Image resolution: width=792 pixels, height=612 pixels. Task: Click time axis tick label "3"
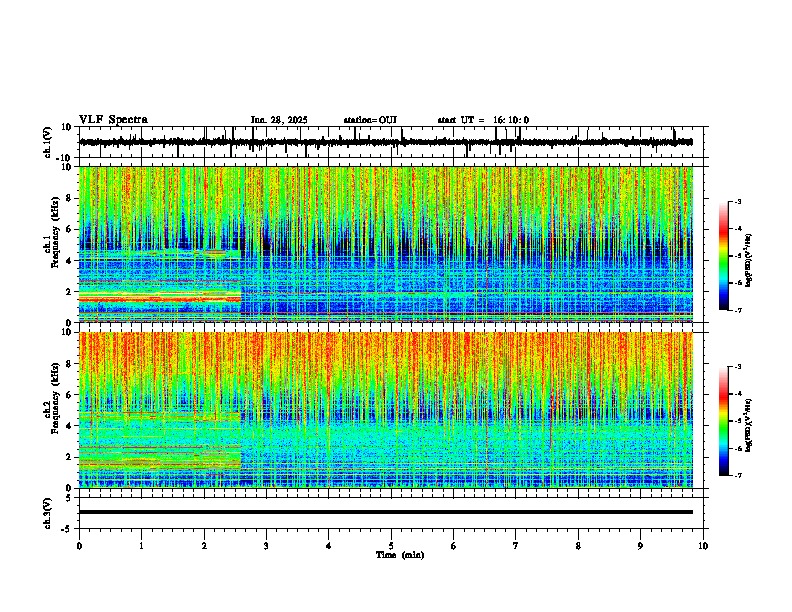266,546
